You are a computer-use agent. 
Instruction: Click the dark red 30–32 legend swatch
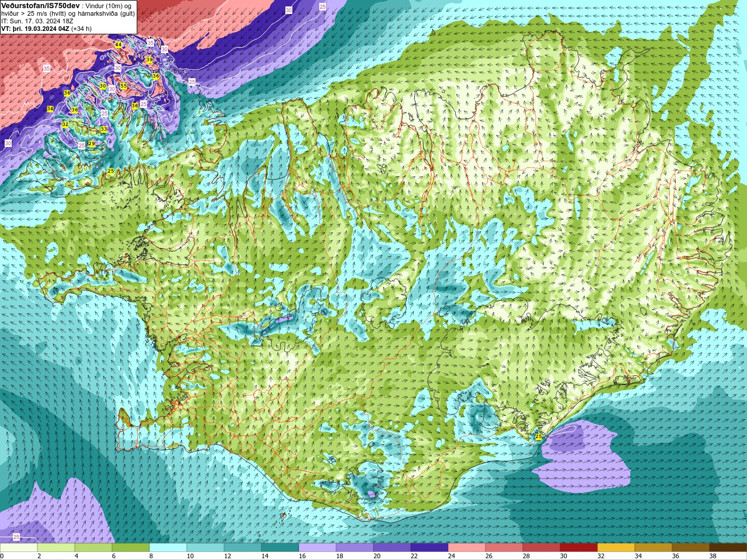click(x=579, y=548)
